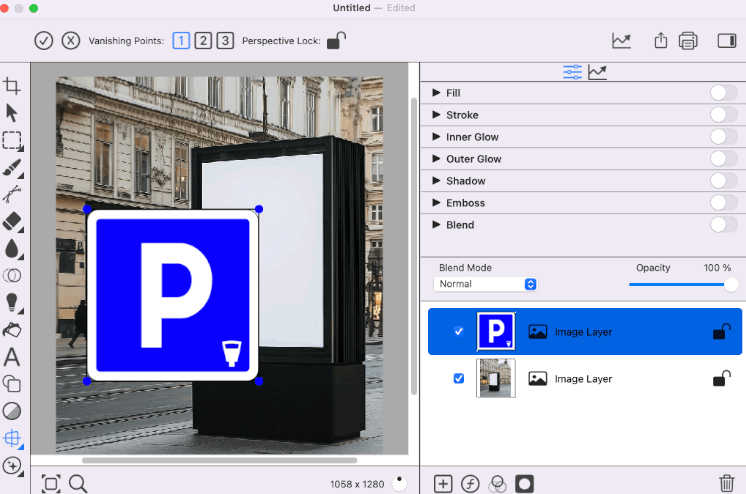Turn on the Shadow toggle
This screenshot has height=494, width=746.
723,181
